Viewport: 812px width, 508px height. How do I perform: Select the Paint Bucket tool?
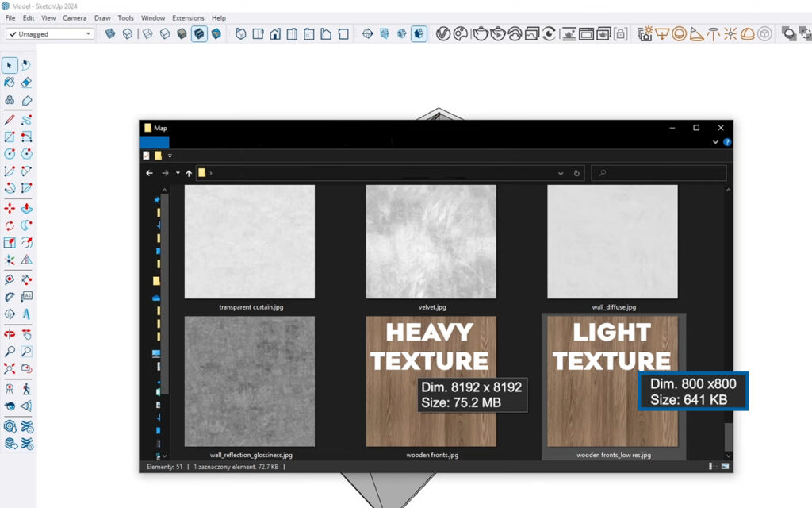click(x=10, y=82)
